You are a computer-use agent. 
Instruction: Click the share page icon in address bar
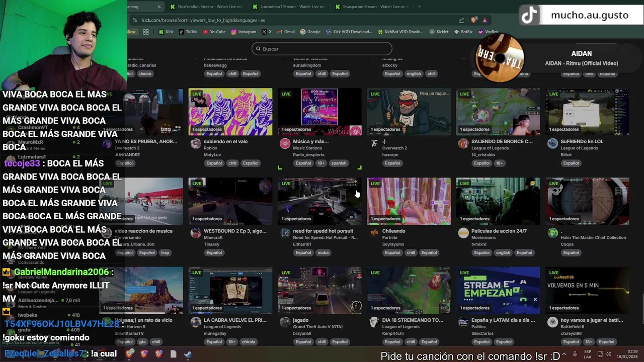(461, 20)
